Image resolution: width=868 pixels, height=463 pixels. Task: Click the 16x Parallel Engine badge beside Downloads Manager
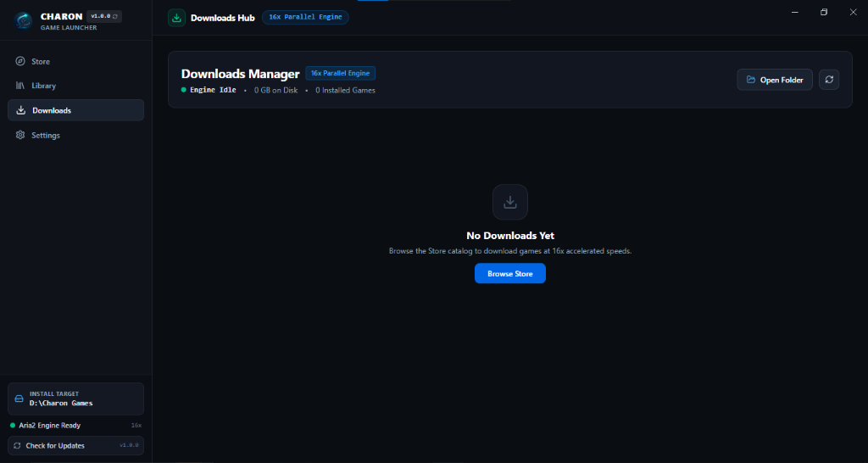(x=341, y=73)
